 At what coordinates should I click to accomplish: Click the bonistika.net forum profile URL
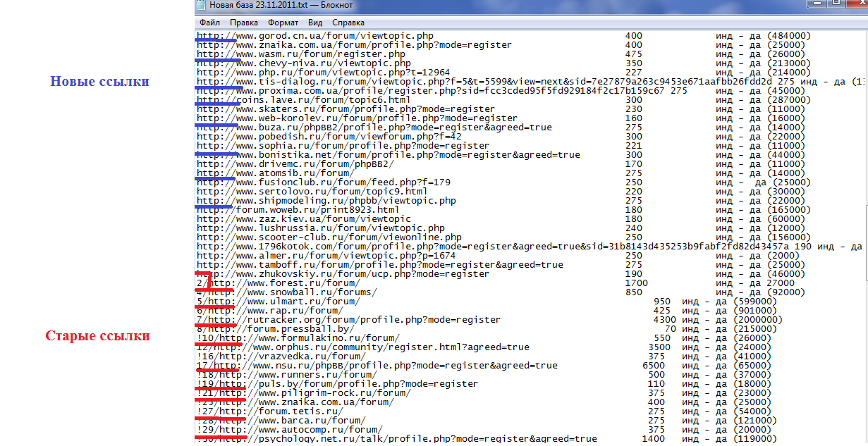click(x=389, y=155)
